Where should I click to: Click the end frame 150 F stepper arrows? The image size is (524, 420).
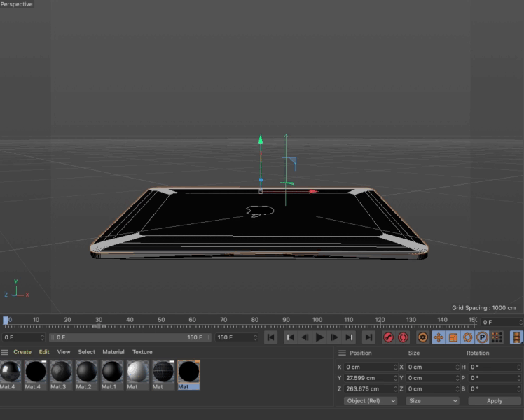click(x=255, y=337)
